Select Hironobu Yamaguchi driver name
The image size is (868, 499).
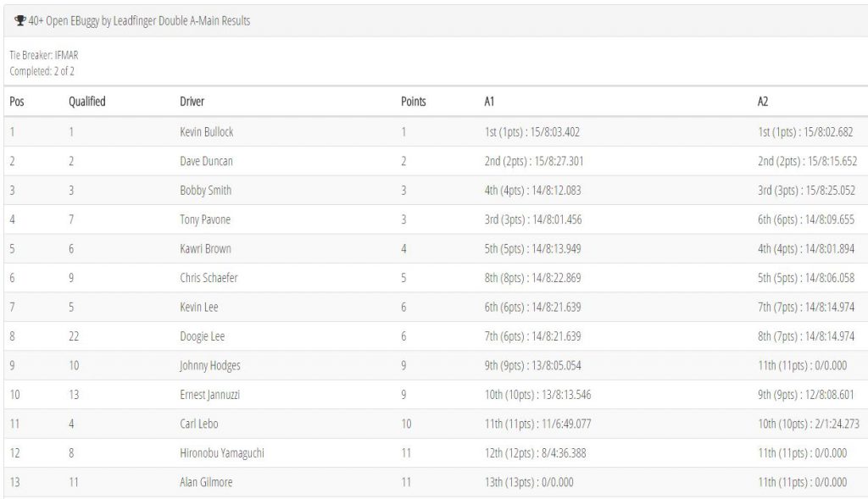pyautogui.click(x=222, y=453)
